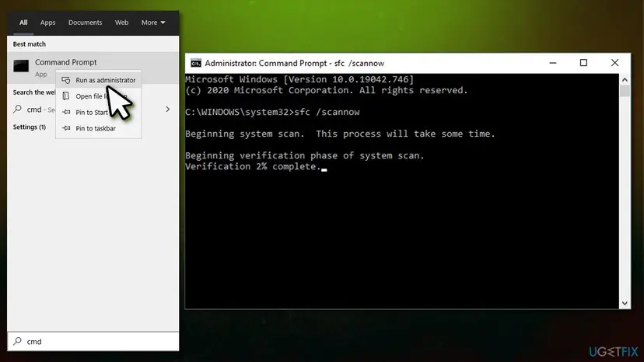Click the Pin to Start pin icon
Viewport: 644px width, 362px height.
pos(66,112)
